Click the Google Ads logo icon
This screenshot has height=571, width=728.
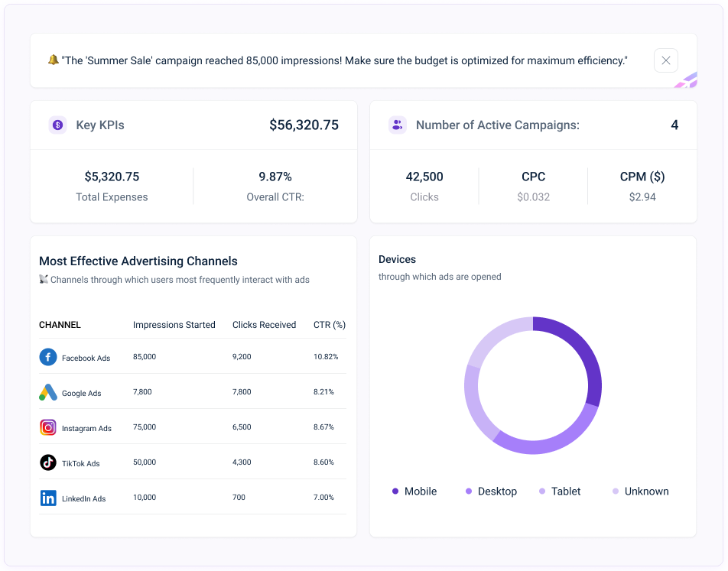(48, 392)
